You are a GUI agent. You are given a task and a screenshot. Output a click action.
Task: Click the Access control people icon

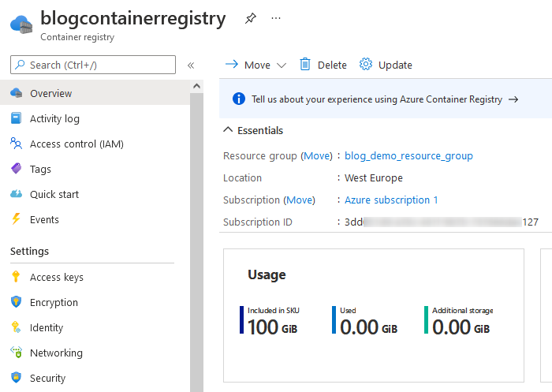coord(17,144)
